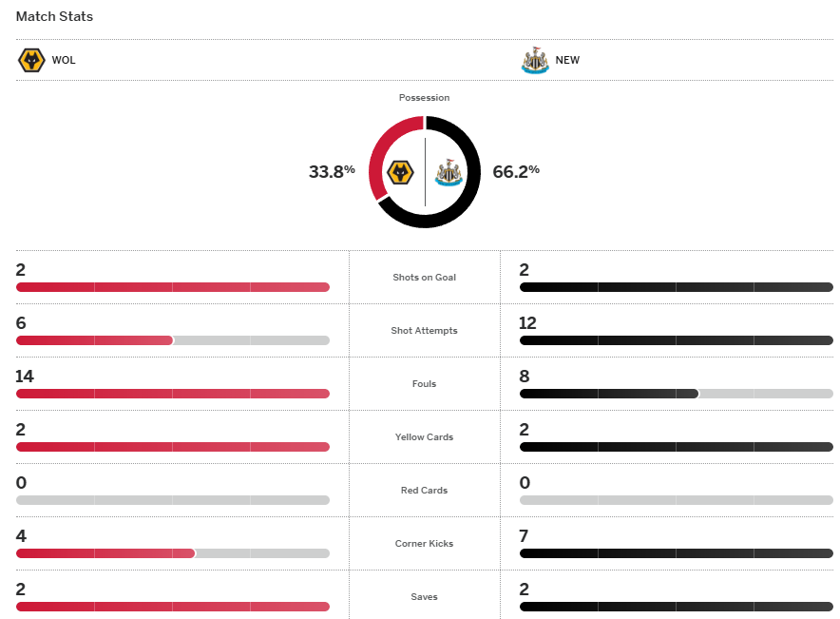840x619 pixels.
Task: Select the 33.8% possession value
Action: [x=331, y=172]
